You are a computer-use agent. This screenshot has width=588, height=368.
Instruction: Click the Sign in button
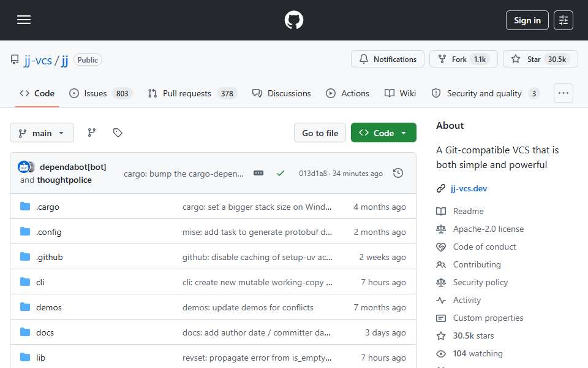point(527,20)
